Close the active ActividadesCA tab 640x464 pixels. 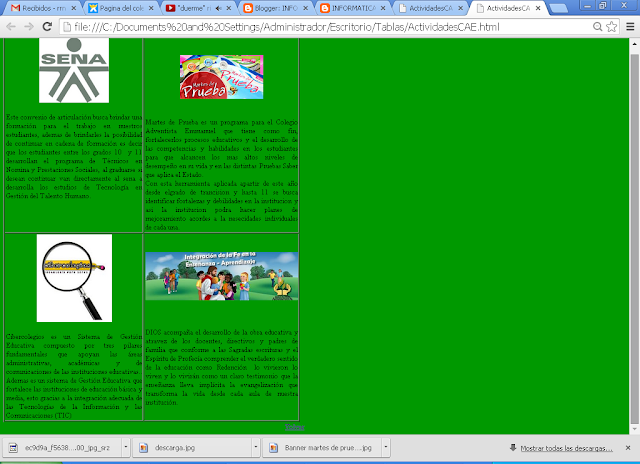(538, 8)
